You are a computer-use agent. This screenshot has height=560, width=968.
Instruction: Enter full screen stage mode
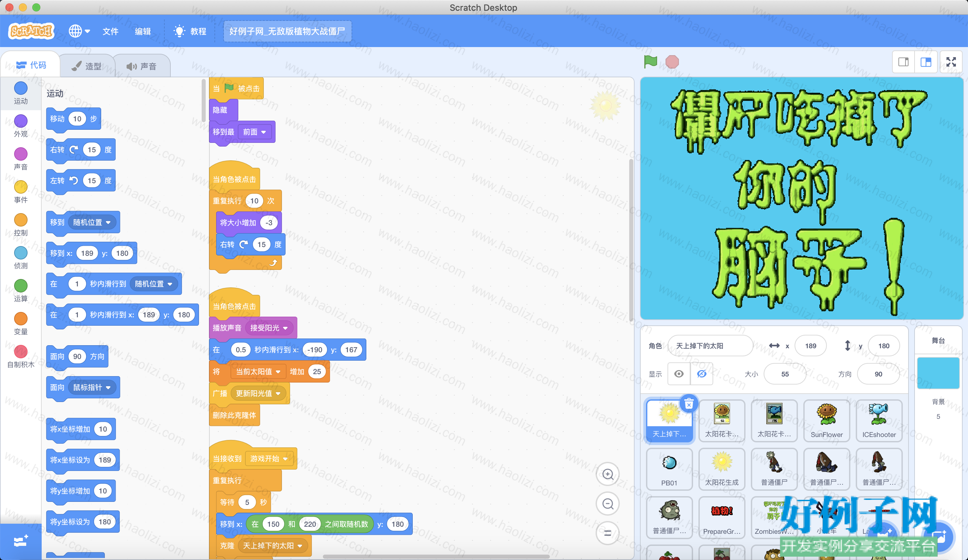coord(951,62)
